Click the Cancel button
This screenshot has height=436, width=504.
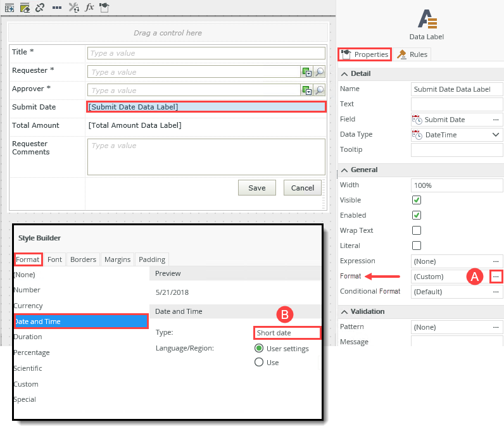(x=303, y=188)
